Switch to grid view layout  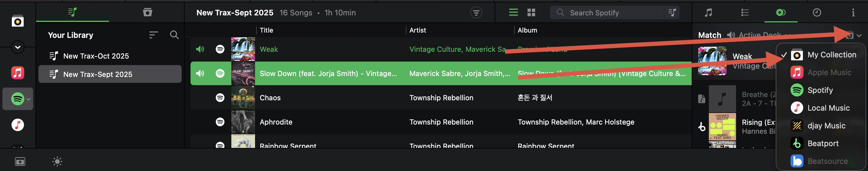tap(531, 12)
